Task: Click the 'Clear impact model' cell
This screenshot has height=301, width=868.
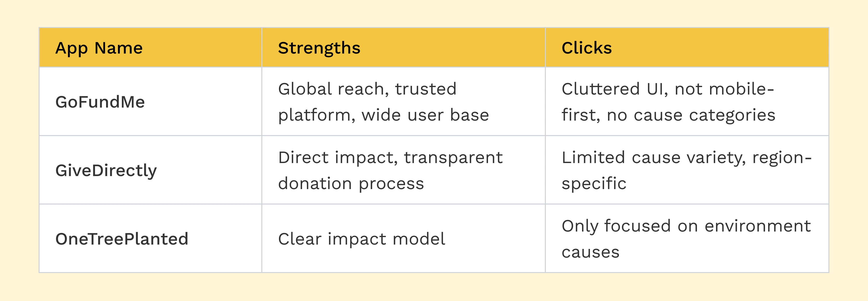Action: (x=361, y=239)
